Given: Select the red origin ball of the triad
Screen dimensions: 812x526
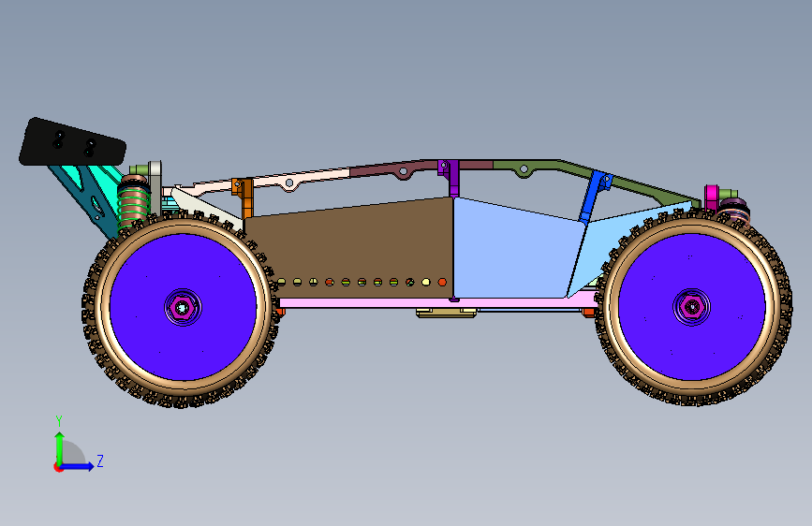Looking at the screenshot, I should pyautogui.click(x=57, y=467).
